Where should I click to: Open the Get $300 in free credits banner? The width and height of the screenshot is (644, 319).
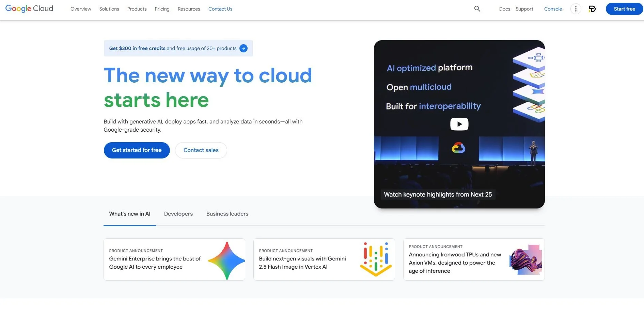(178, 48)
